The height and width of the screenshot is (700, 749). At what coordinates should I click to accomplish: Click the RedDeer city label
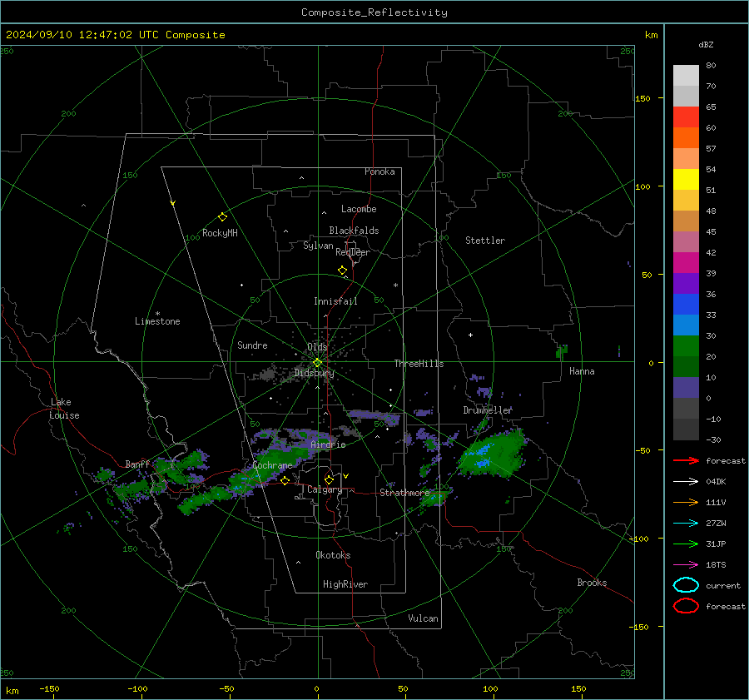[x=353, y=252]
